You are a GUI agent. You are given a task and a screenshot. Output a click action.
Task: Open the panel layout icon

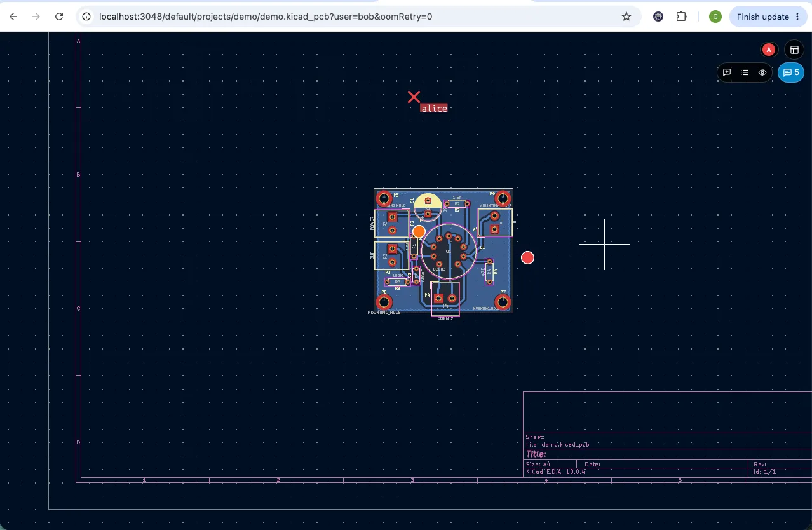coord(794,50)
